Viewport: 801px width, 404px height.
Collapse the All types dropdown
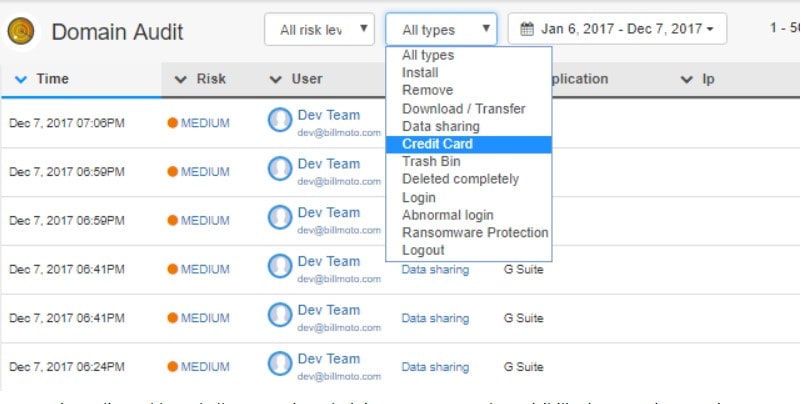coord(441,29)
